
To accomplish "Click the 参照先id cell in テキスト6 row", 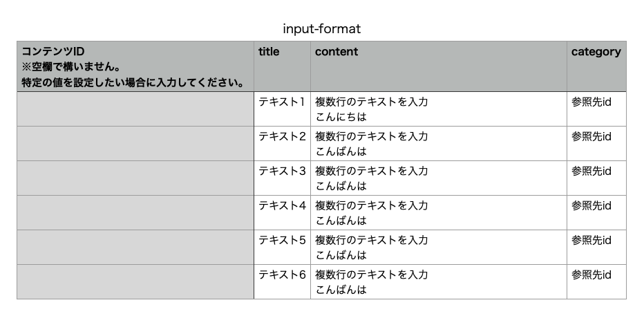I will (596, 282).
